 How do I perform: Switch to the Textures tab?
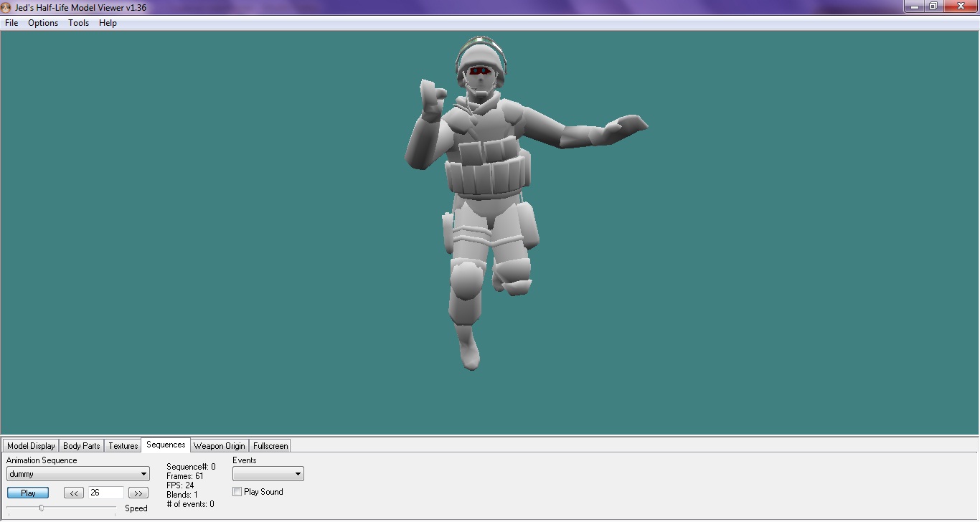tap(123, 446)
